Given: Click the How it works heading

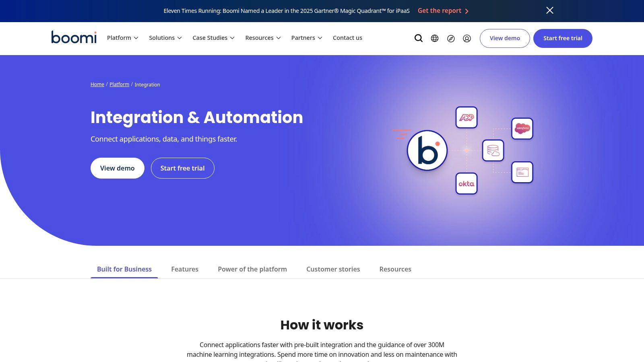Looking at the screenshot, I should click(322, 325).
